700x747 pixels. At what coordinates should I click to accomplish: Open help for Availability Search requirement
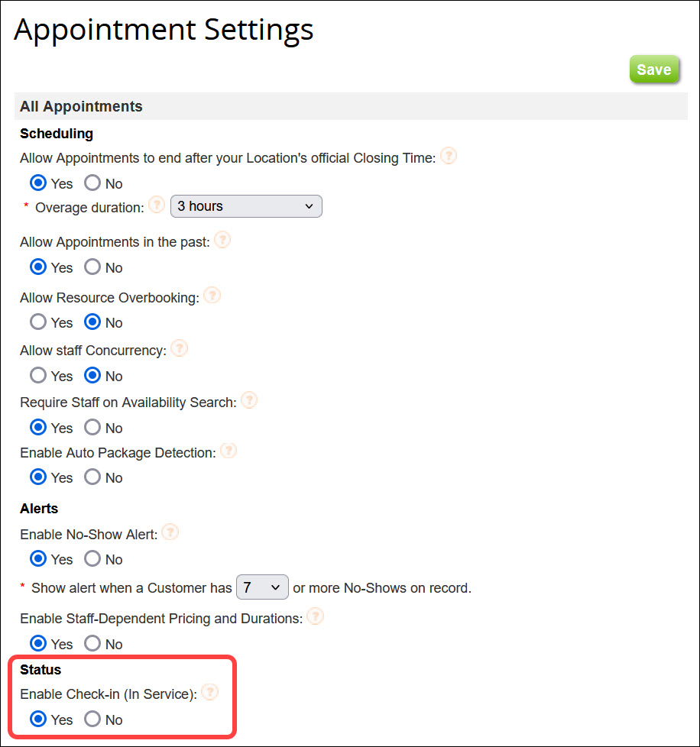248,399
